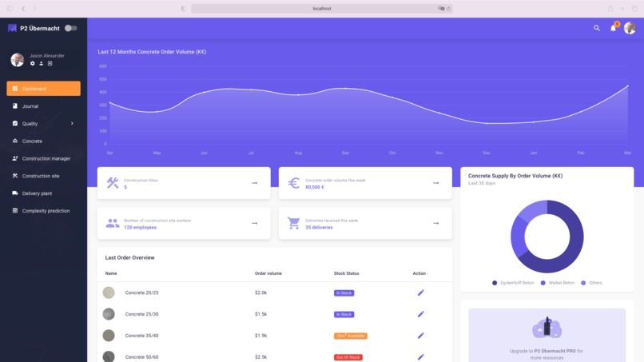Open Deliveries received card arrow
The width and height of the screenshot is (644, 362).
435,223
